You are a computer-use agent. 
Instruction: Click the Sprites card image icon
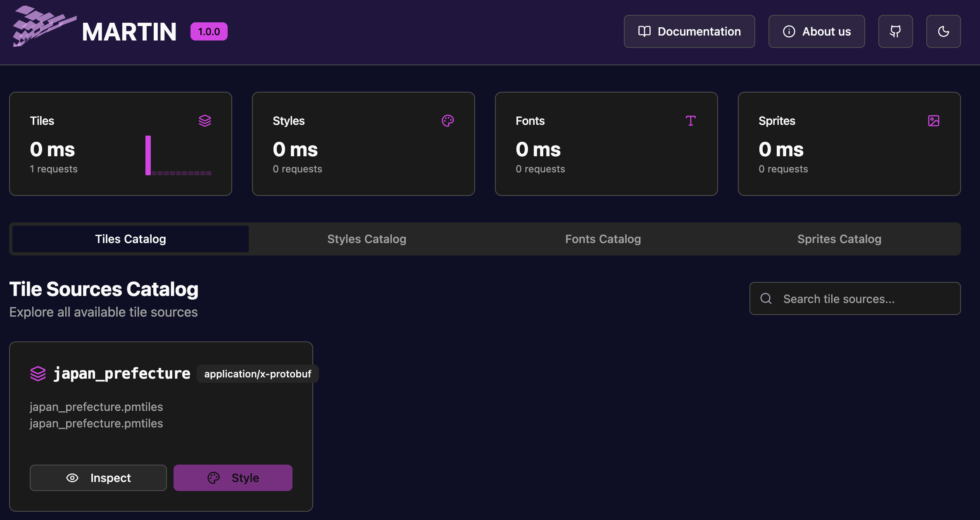click(933, 121)
